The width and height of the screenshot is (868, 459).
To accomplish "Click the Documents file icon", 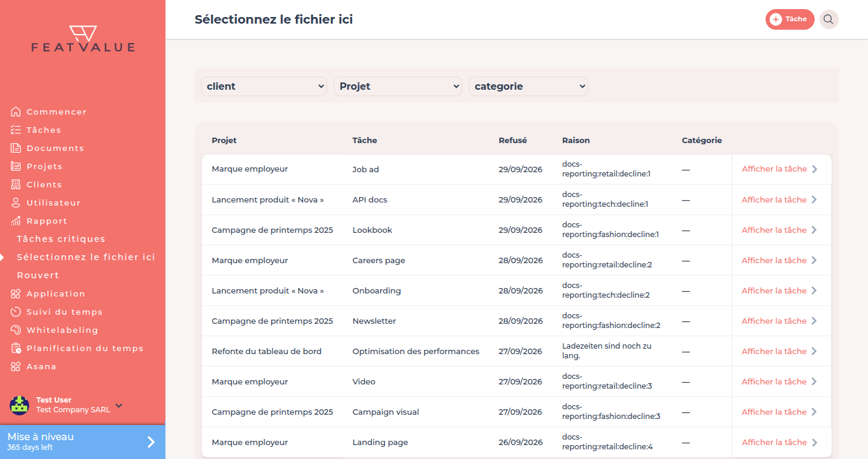I will (x=16, y=148).
